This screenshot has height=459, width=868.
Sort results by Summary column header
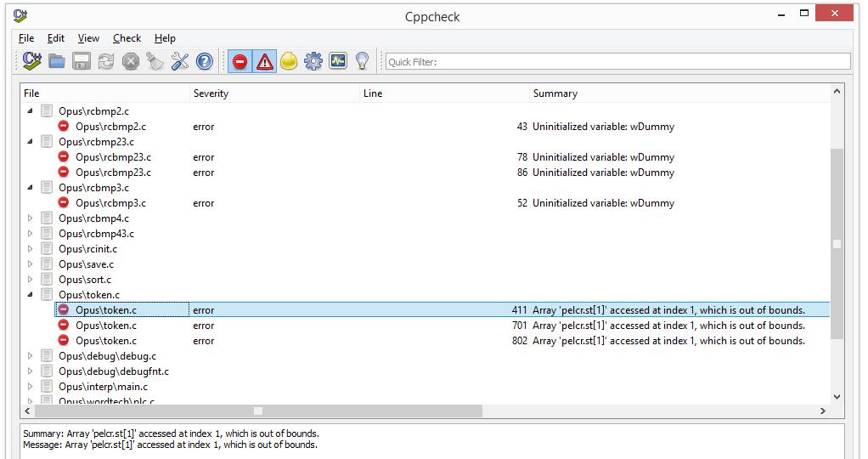679,93
